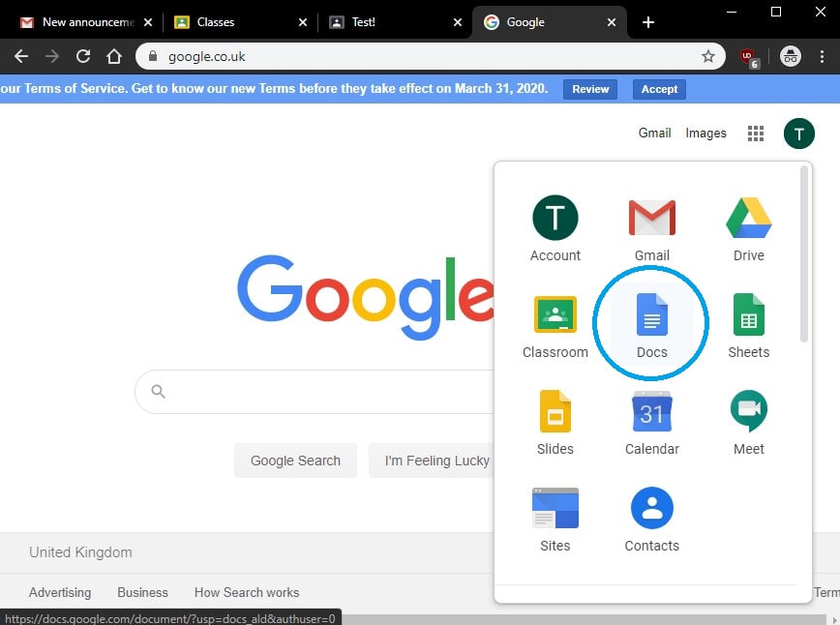Image resolution: width=840 pixels, height=625 pixels.
Task: Launch Google Drive
Action: click(748, 227)
